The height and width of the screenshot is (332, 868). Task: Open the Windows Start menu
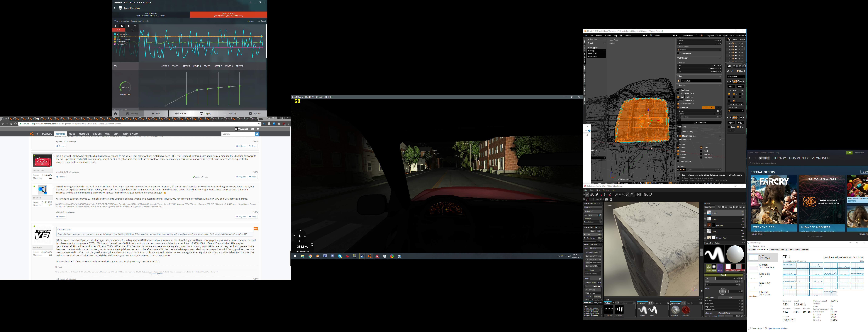(295, 256)
